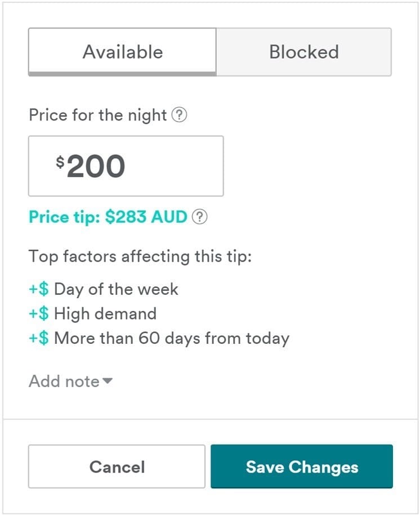Click the +$ icon beside High demand
Image resolution: width=420 pixels, height=516 pixels.
click(39, 314)
